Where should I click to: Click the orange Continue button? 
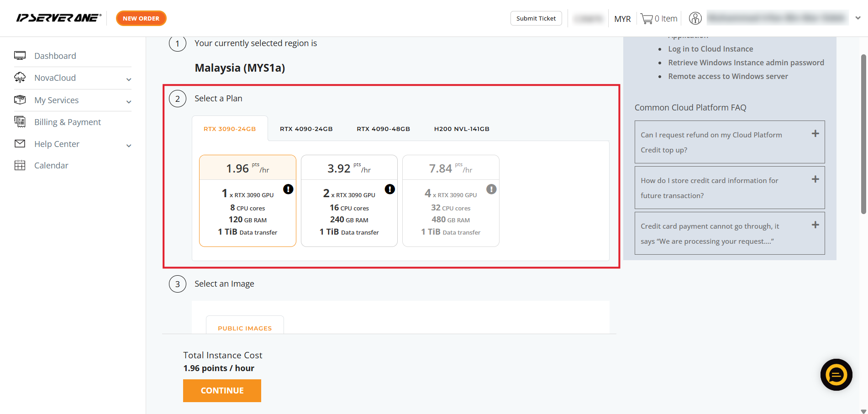222,391
